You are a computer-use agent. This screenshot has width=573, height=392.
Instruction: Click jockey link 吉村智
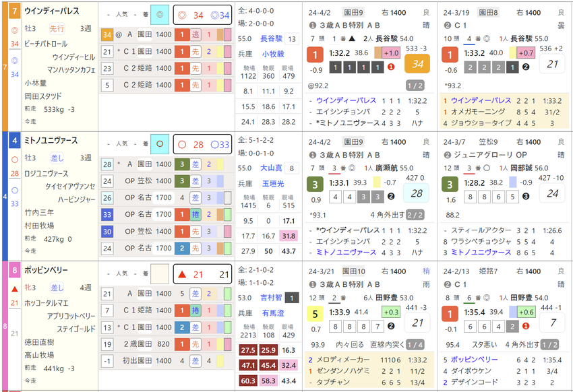271,298
